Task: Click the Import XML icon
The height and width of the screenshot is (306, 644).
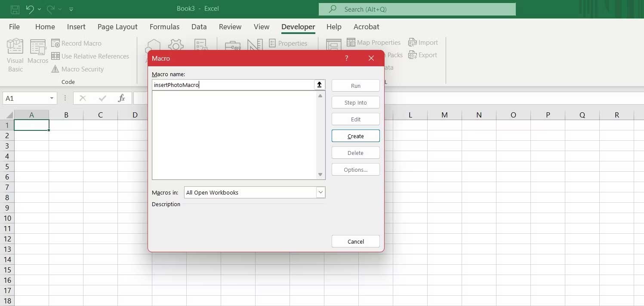Action: point(423,42)
